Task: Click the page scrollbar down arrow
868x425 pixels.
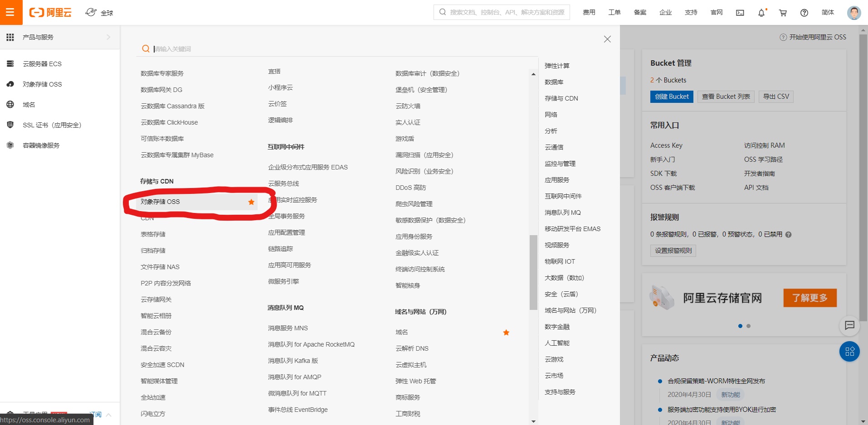Action: (x=863, y=421)
